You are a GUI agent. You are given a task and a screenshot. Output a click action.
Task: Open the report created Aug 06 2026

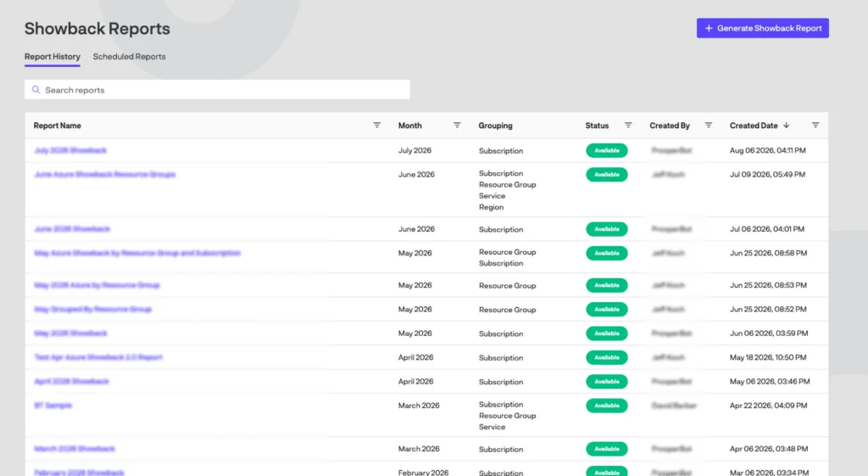coord(70,150)
